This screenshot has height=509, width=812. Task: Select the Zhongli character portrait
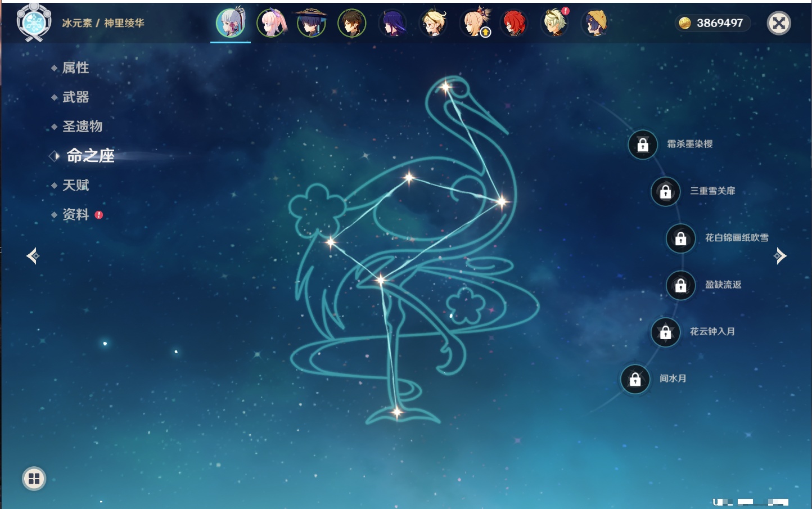tap(352, 23)
